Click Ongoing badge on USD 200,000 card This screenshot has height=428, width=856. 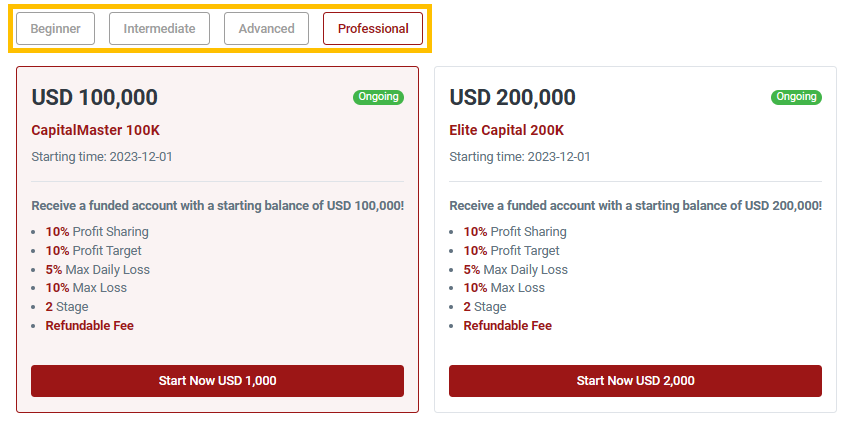click(796, 97)
